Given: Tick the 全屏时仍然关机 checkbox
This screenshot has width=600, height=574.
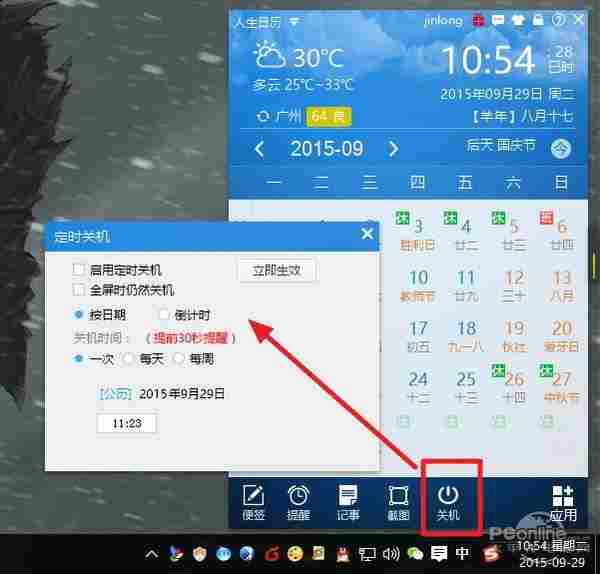Looking at the screenshot, I should point(78,290).
